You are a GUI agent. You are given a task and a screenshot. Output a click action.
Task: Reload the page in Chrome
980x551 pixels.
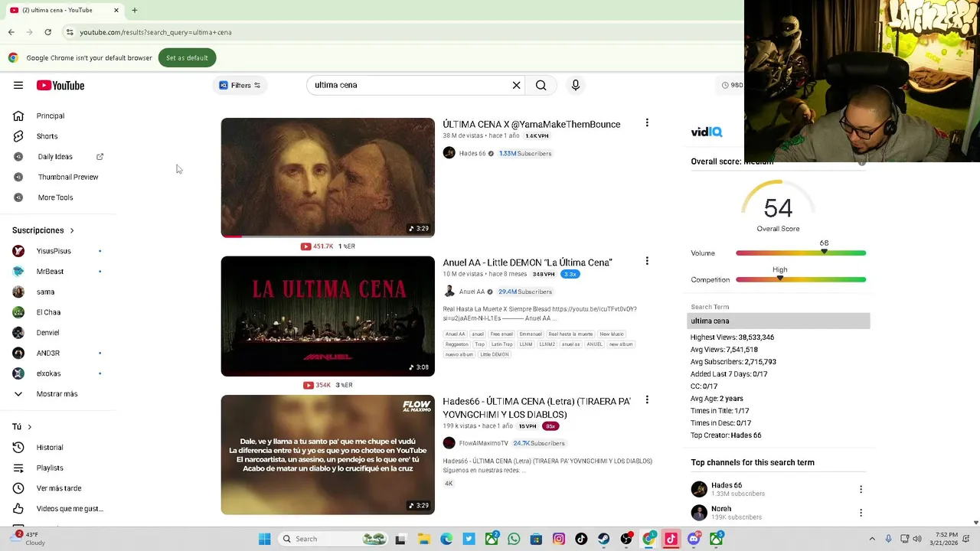click(47, 32)
